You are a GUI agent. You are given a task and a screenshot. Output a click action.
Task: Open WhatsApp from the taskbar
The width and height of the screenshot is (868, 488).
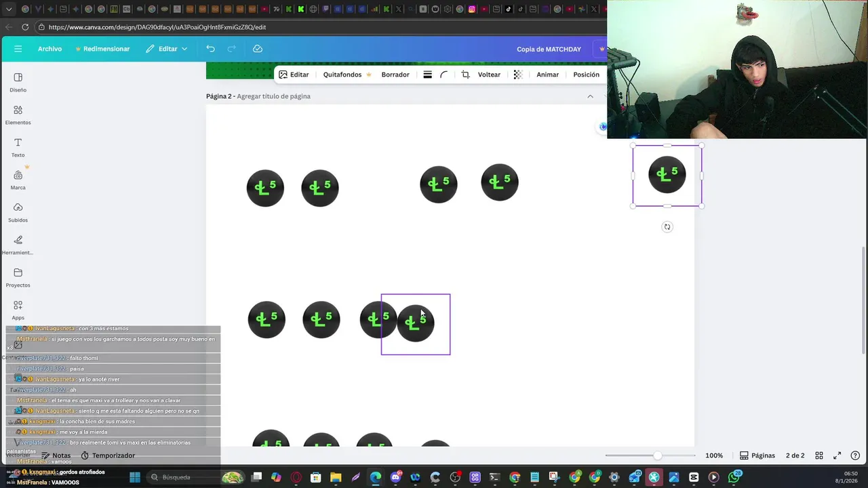point(734,477)
